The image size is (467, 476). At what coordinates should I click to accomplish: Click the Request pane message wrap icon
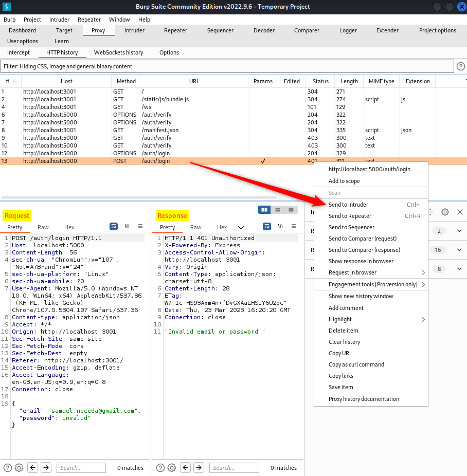click(114, 226)
